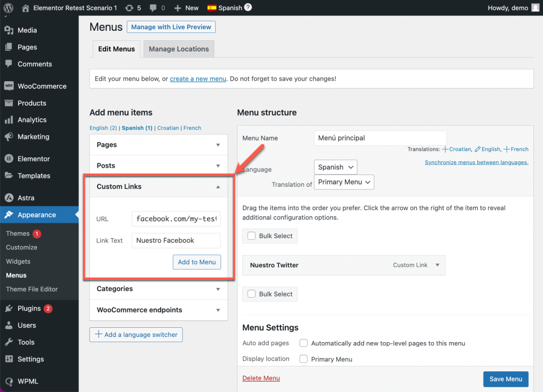Enable automatically add new top-level pages

(304, 343)
